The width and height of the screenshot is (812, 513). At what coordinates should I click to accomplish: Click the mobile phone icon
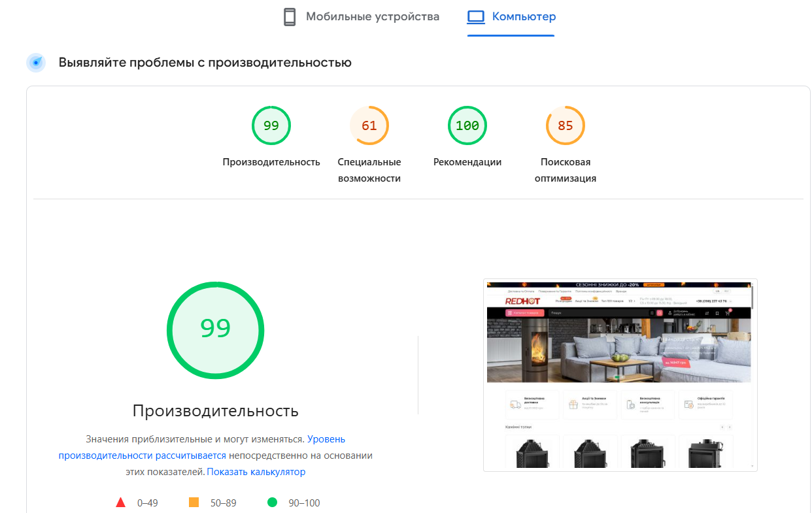pos(290,17)
